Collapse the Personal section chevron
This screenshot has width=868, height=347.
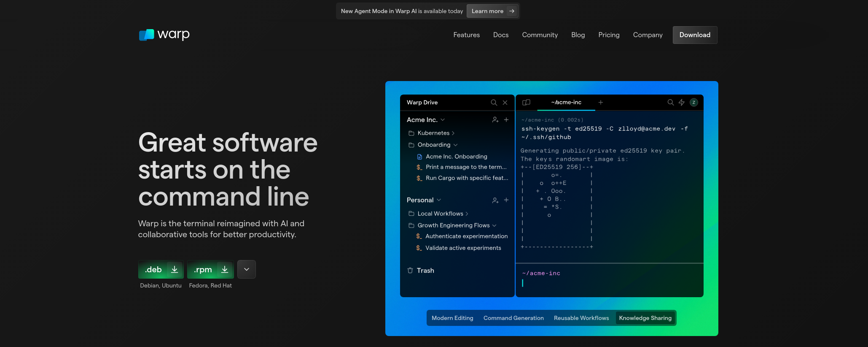coord(439,200)
